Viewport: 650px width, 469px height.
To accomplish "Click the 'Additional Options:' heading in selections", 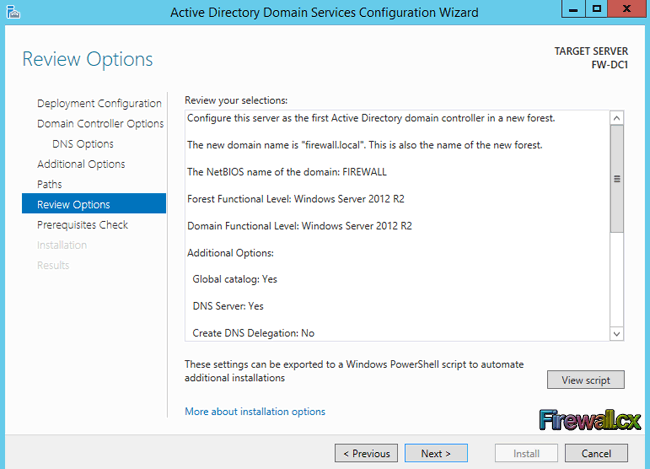I will pos(230,253).
